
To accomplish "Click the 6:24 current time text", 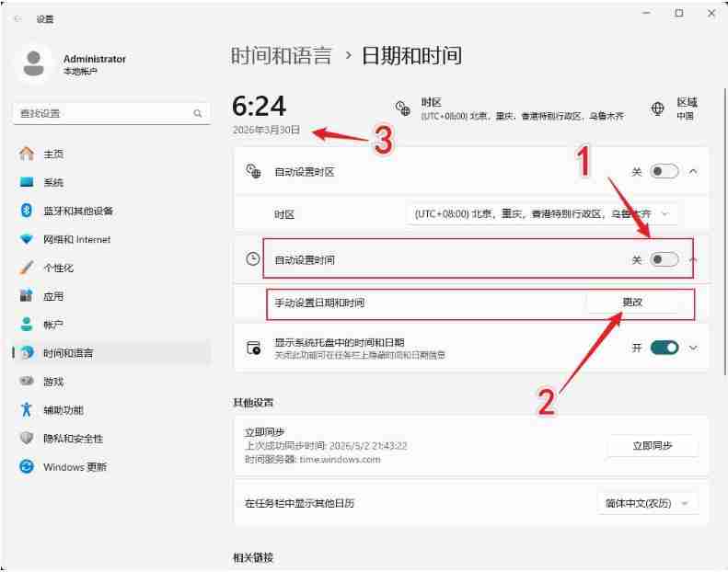I will pyautogui.click(x=259, y=106).
